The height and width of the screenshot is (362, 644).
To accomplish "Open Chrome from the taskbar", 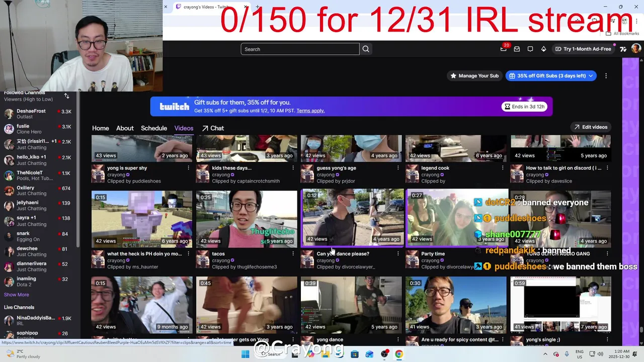I will pos(399,354).
